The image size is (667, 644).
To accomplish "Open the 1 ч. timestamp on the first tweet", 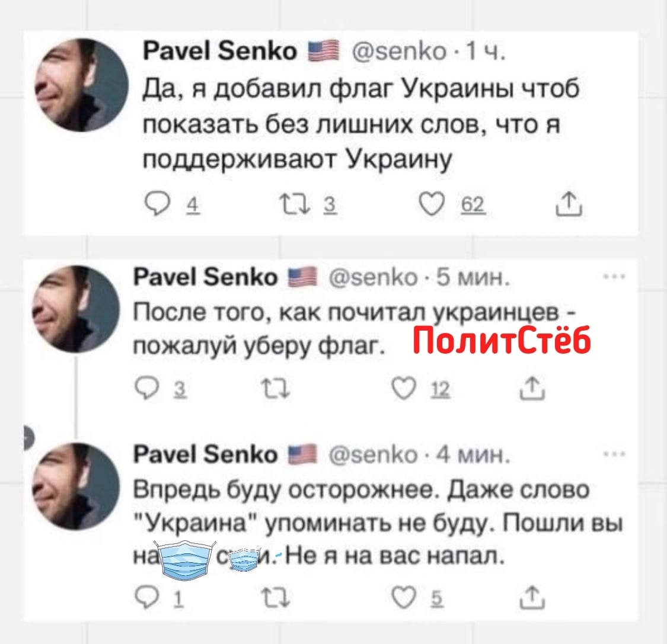I will 486,52.
